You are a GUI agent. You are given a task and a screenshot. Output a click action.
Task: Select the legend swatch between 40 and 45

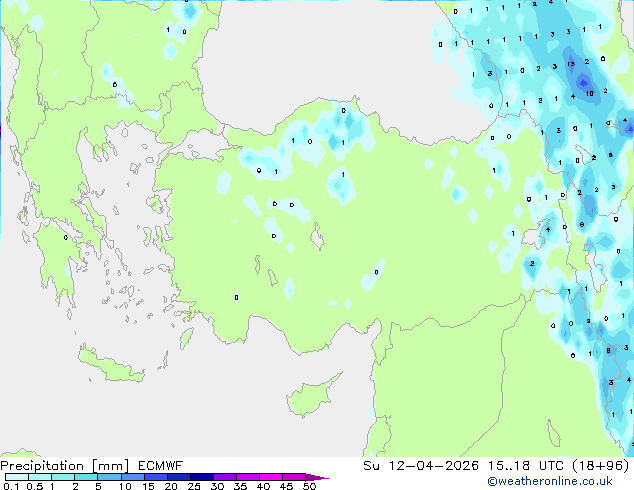[271, 477]
